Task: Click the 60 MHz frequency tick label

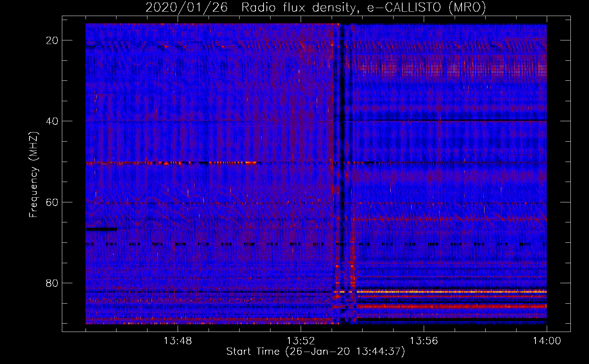Action: coord(52,202)
